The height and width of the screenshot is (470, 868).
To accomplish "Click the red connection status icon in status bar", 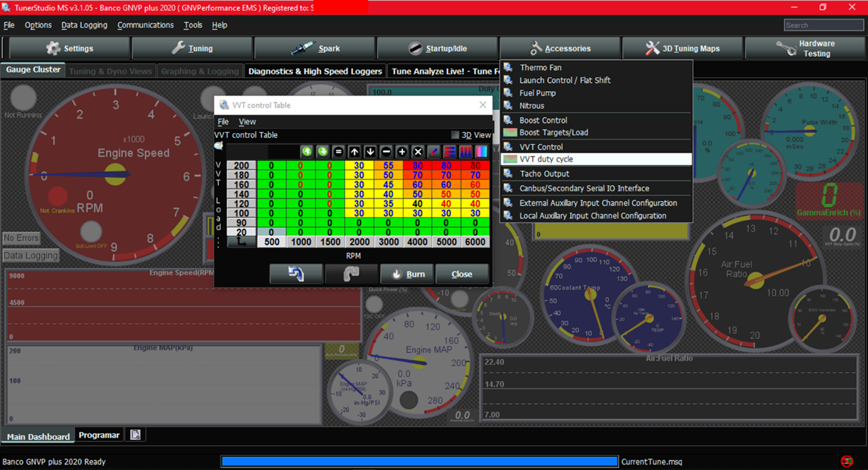I will 847,461.
